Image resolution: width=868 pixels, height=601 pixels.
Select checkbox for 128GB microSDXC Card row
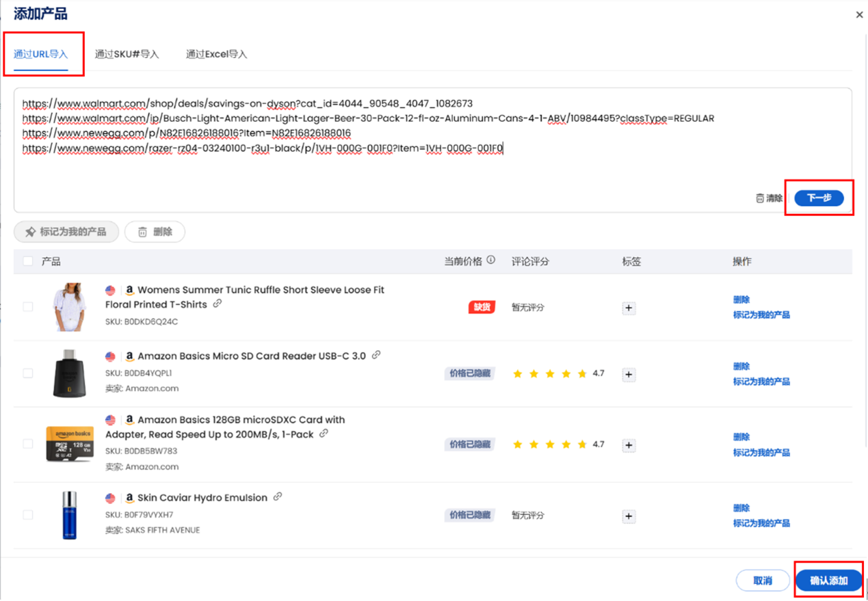click(x=28, y=444)
